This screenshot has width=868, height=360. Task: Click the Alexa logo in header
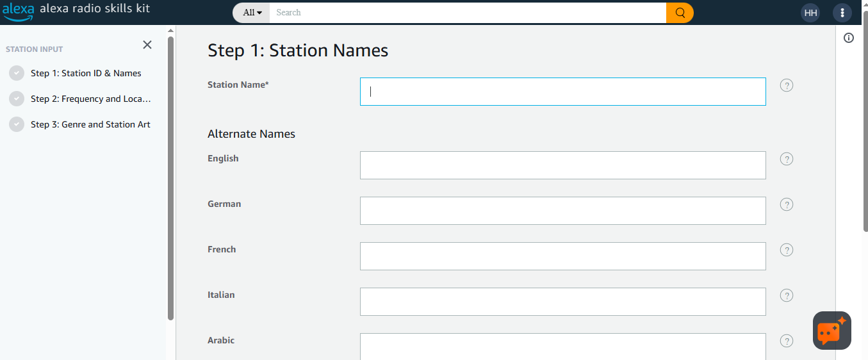[x=18, y=12]
